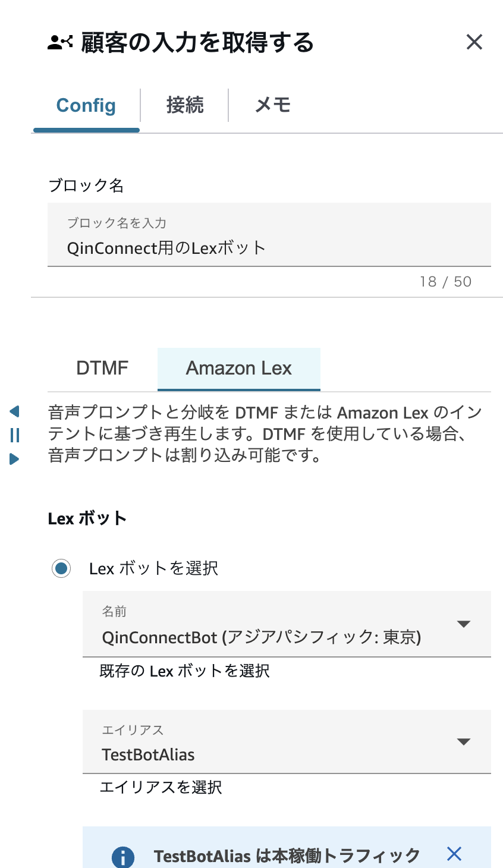Image resolution: width=503 pixels, height=868 pixels.
Task: Open the エイリアス TestBotAlias dropdown field
Action: point(273,742)
